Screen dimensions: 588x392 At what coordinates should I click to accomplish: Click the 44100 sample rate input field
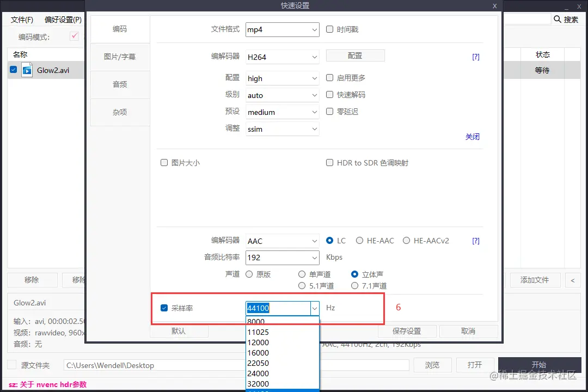(x=278, y=308)
